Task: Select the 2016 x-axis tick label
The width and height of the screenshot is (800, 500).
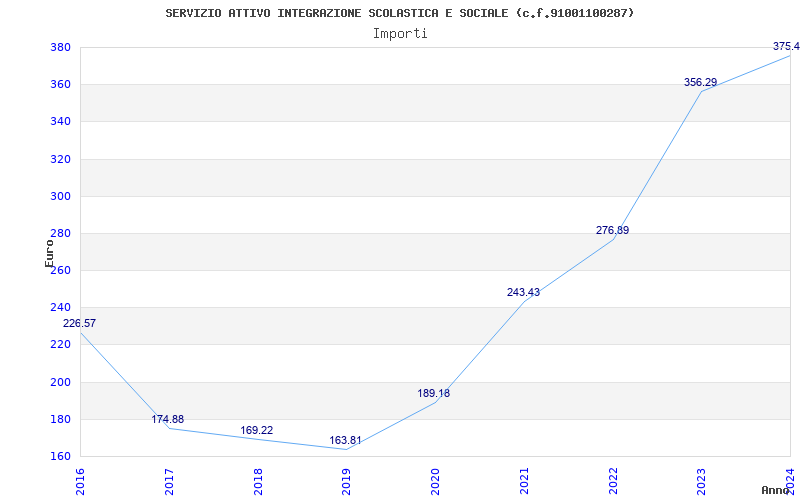Action: click(x=80, y=482)
